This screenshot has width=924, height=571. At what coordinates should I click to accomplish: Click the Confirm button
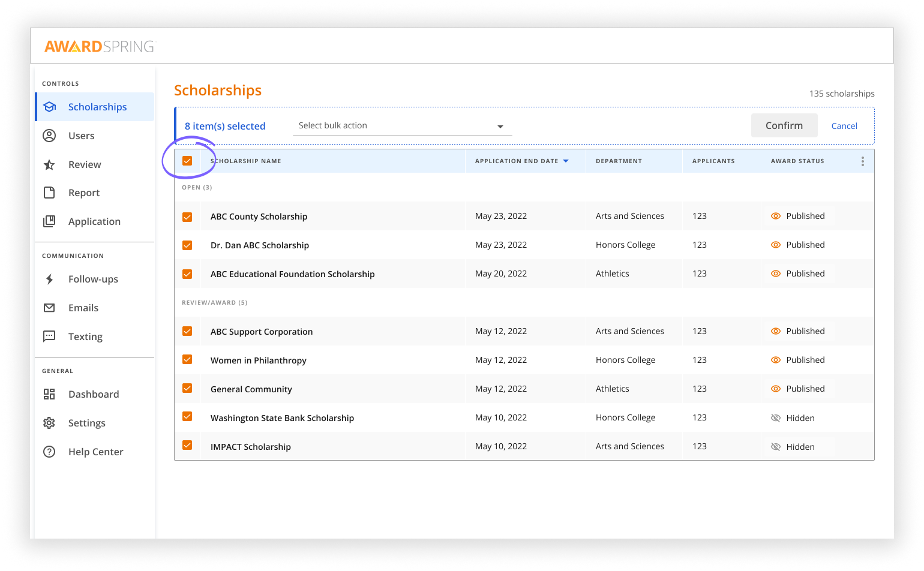784,125
